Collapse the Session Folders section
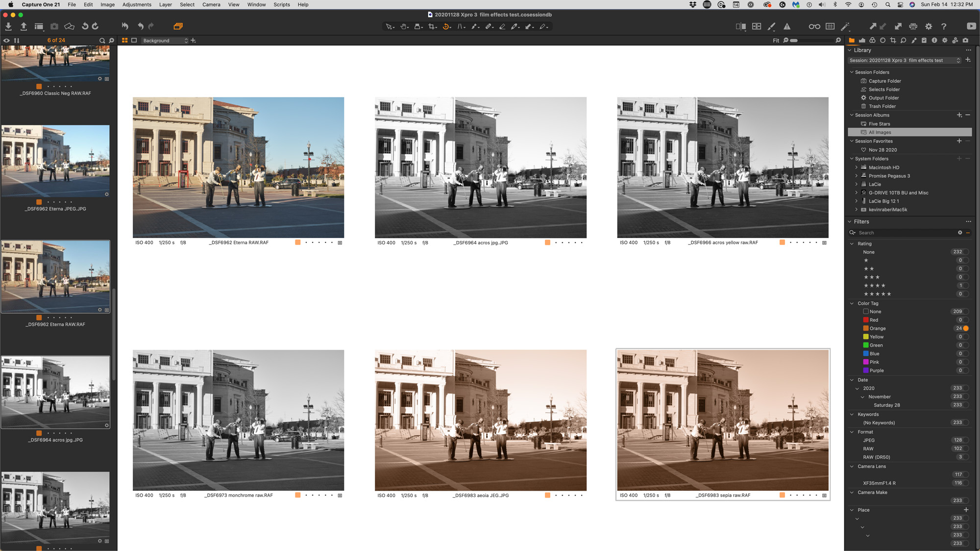Screen dimensions: 980x551 852,72
